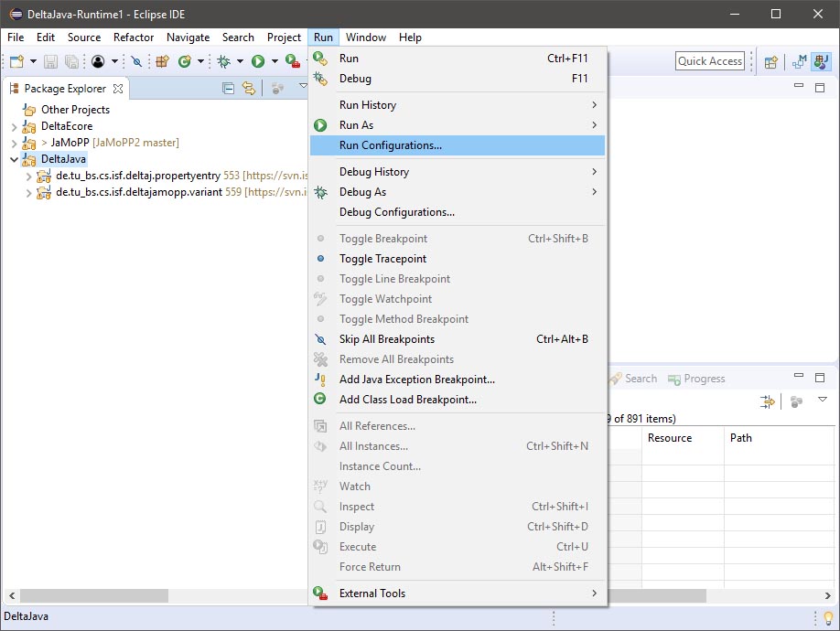Collapse the DeltaJava project tree node
The height and width of the screenshot is (631, 840).
point(15,159)
